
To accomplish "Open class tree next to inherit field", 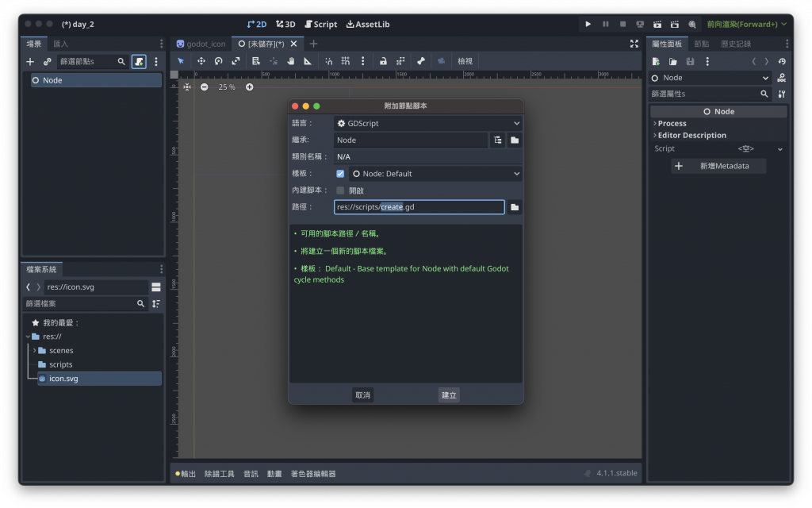I will click(498, 140).
